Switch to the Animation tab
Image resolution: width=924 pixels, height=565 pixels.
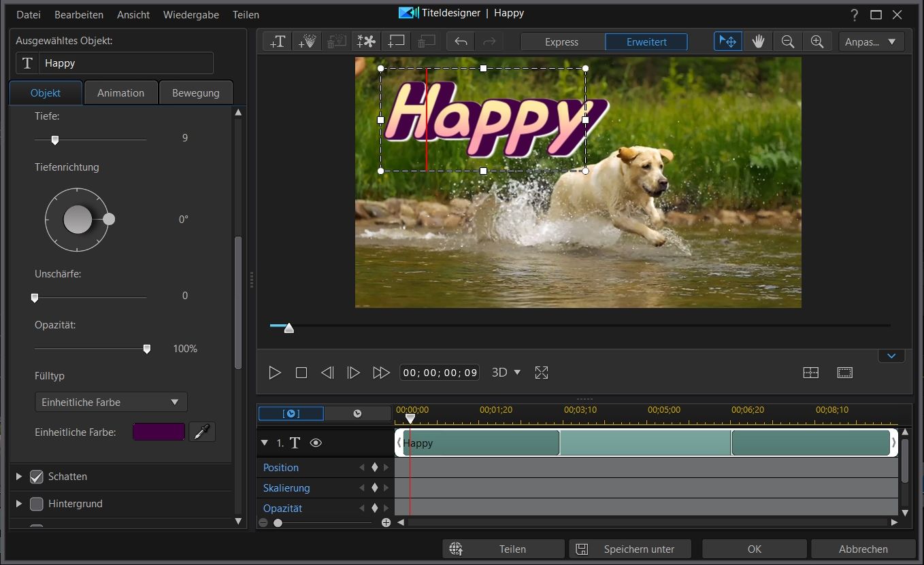(120, 93)
